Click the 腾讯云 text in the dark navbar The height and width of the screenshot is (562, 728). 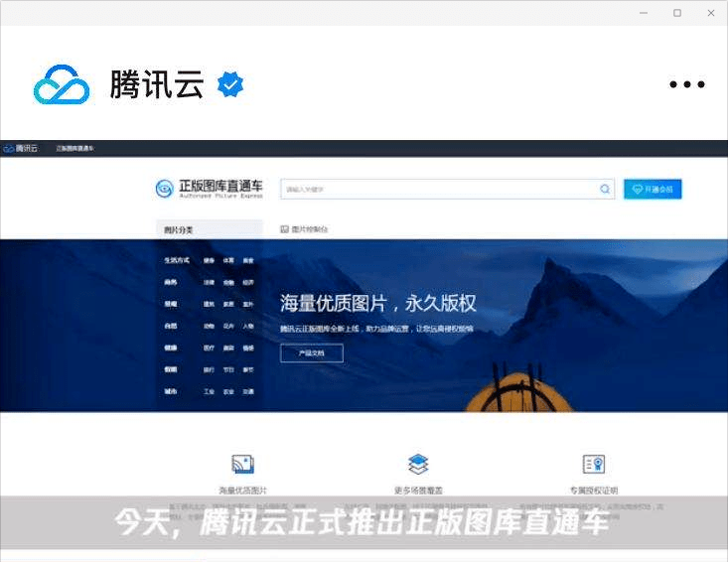coord(27,149)
